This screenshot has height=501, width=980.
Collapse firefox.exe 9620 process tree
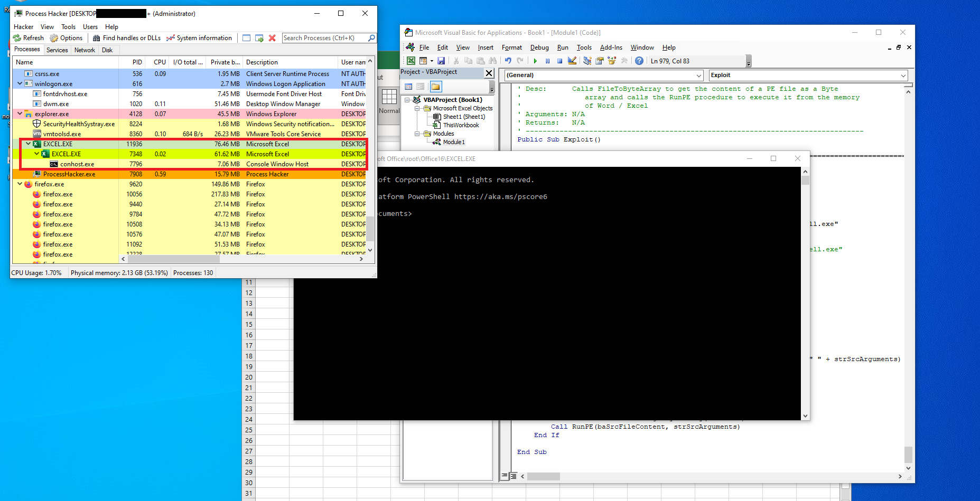20,184
